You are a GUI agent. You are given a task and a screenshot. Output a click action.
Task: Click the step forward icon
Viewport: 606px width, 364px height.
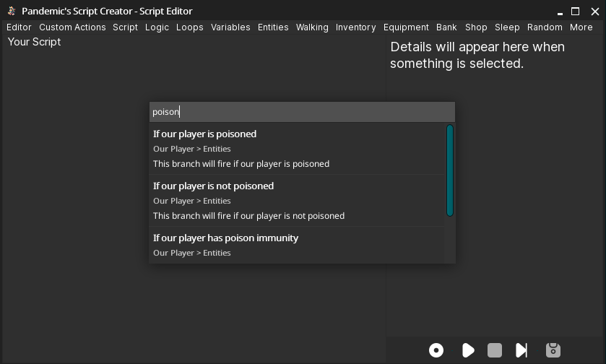click(x=521, y=350)
